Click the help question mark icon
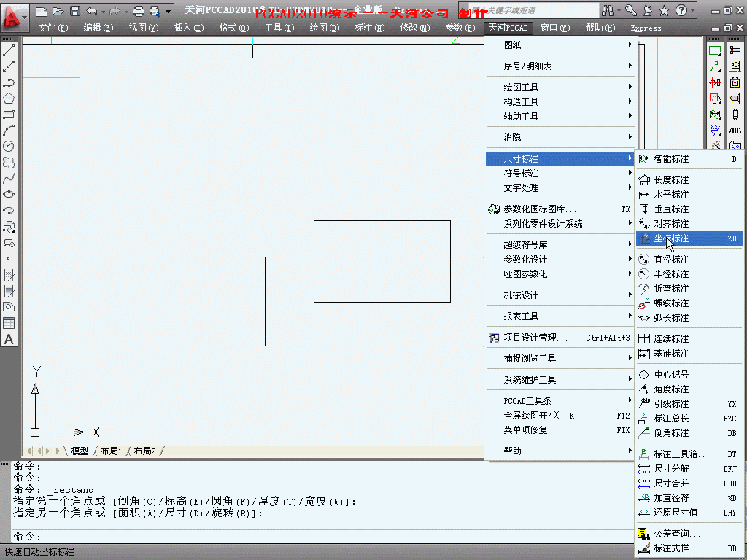This screenshot has width=747, height=560. click(681, 10)
